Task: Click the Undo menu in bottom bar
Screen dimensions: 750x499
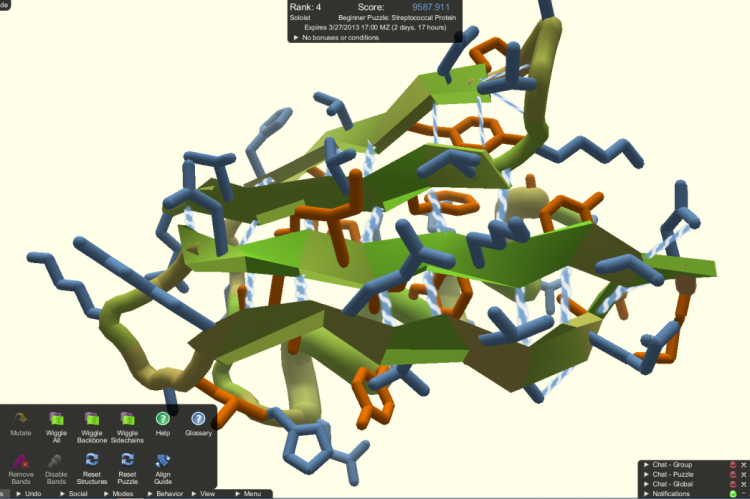Action: pos(31,494)
